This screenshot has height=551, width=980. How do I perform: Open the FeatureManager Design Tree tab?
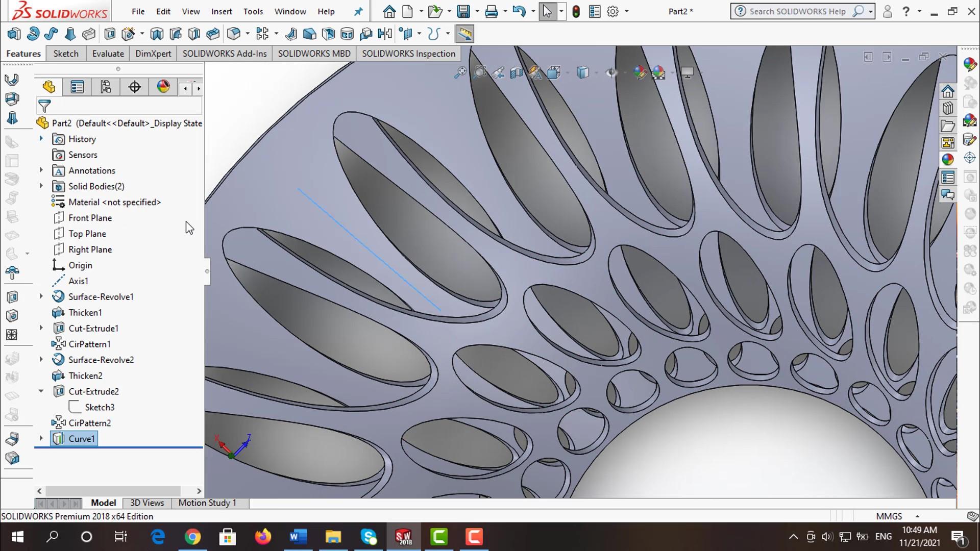tap(49, 87)
